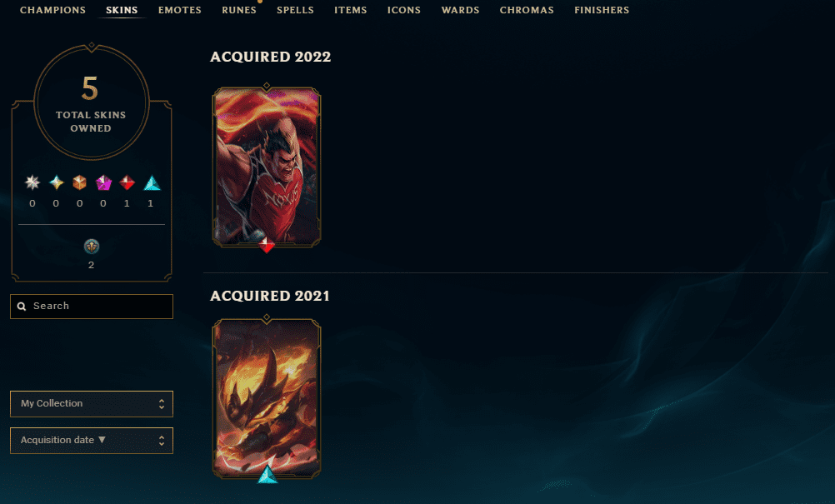Open the Darius skin acquired in 2022

coord(267,167)
